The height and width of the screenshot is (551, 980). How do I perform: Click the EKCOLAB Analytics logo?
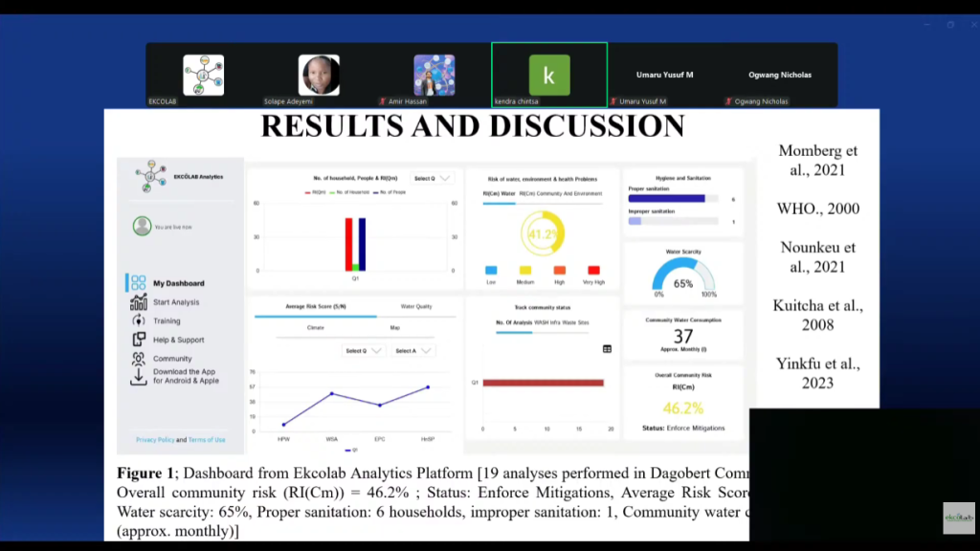click(x=151, y=176)
